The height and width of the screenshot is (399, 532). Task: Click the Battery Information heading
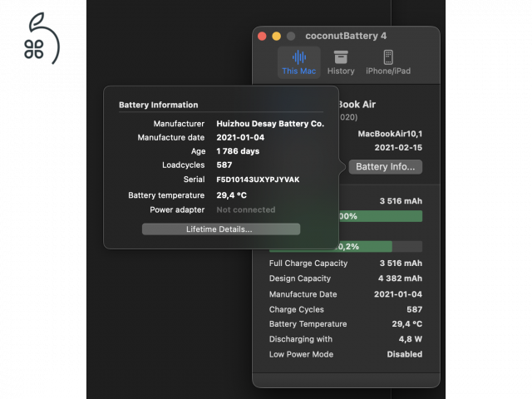coord(159,105)
